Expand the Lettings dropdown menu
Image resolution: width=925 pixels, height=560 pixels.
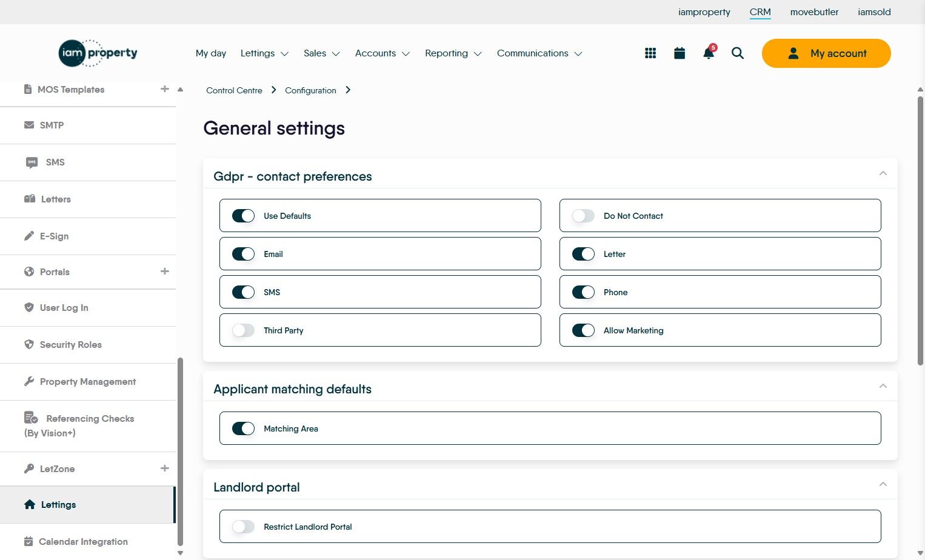(264, 53)
